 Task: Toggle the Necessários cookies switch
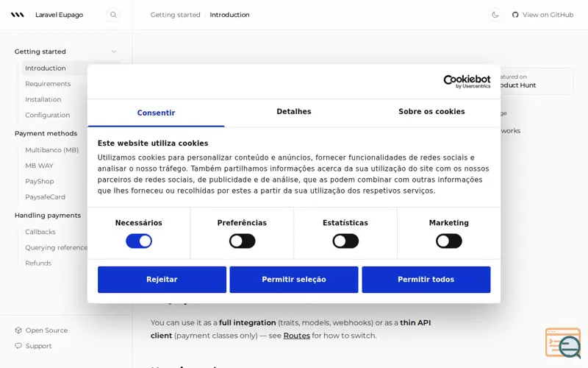click(139, 241)
